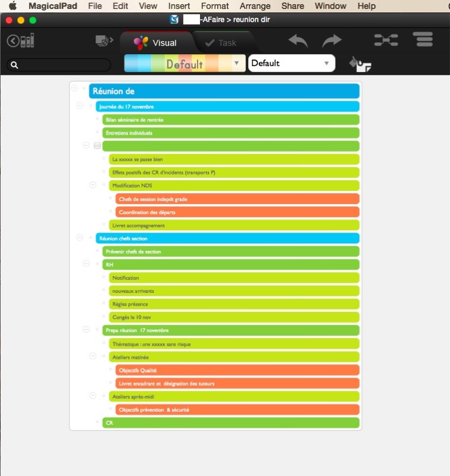
Task: Click the Undo arrow
Action: click(298, 41)
